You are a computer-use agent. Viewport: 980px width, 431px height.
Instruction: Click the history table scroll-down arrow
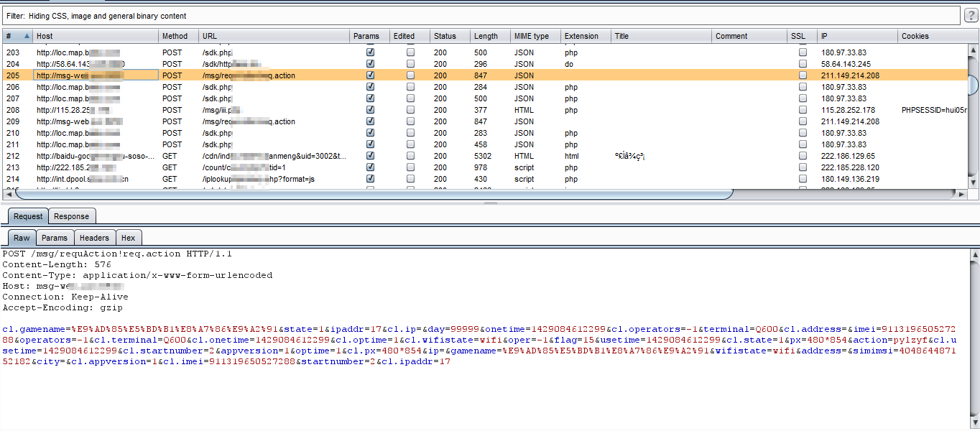click(x=973, y=182)
